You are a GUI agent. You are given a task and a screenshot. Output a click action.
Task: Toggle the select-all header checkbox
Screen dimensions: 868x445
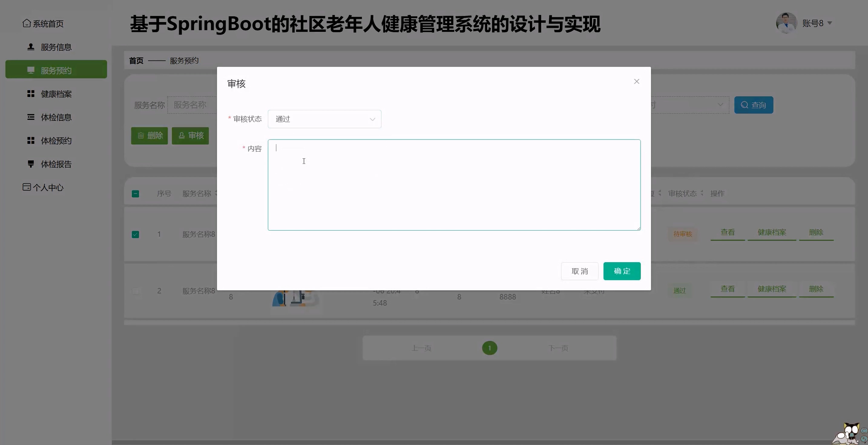click(136, 194)
